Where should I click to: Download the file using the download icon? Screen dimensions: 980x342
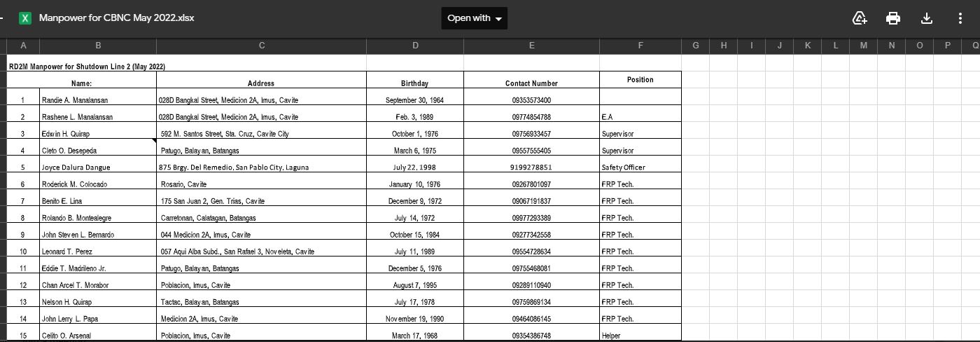click(927, 18)
